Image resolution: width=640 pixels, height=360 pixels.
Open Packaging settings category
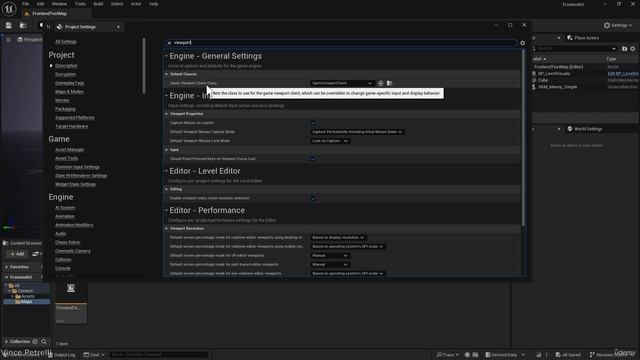pyautogui.click(x=65, y=109)
